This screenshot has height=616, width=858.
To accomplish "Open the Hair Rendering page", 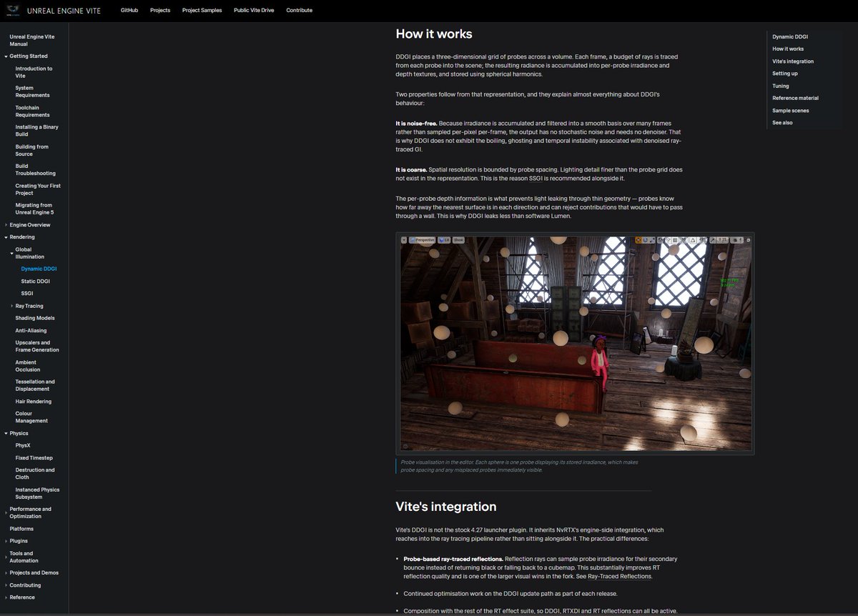I will tap(34, 402).
